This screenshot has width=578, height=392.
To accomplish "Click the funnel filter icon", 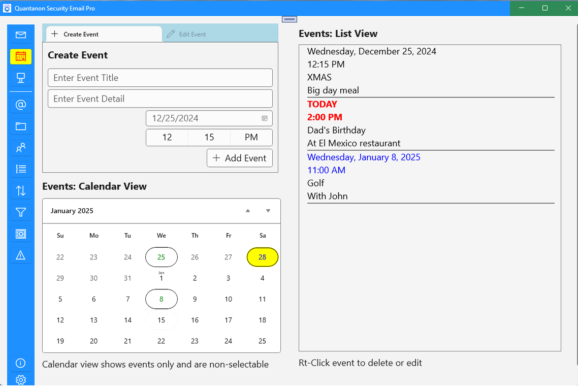I will coord(21,212).
